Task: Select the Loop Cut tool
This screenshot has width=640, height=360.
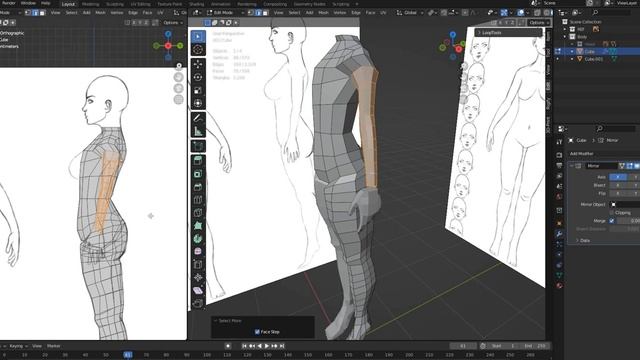Action: click(x=198, y=200)
